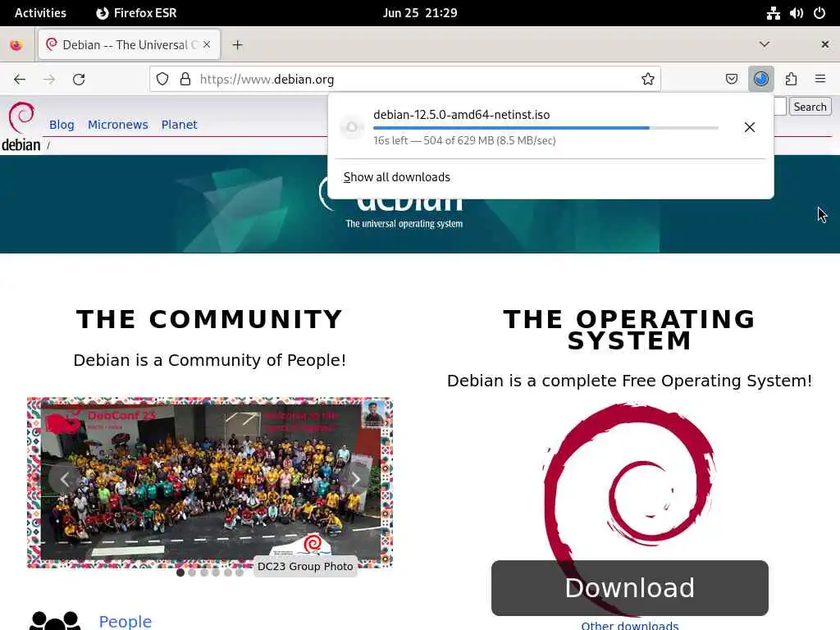Open the network status tray icon
Image resolution: width=840 pixels, height=630 pixels.
point(773,13)
